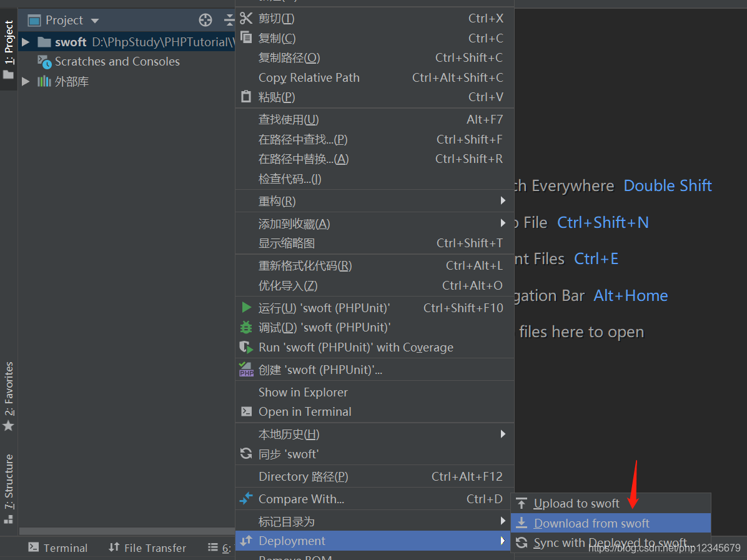Click the terminal icon beside Open in Terminal
Image resolution: width=747 pixels, height=560 pixels.
tap(246, 411)
